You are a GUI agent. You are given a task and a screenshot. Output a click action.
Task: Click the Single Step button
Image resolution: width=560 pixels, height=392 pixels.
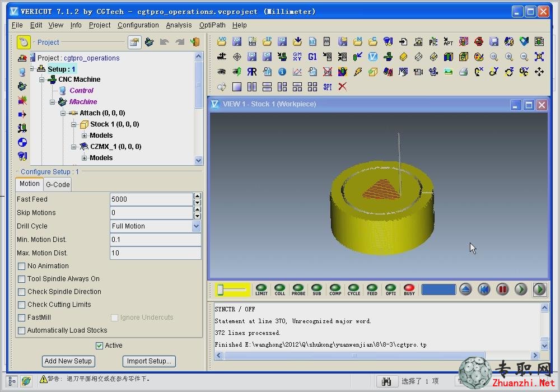pos(521,289)
